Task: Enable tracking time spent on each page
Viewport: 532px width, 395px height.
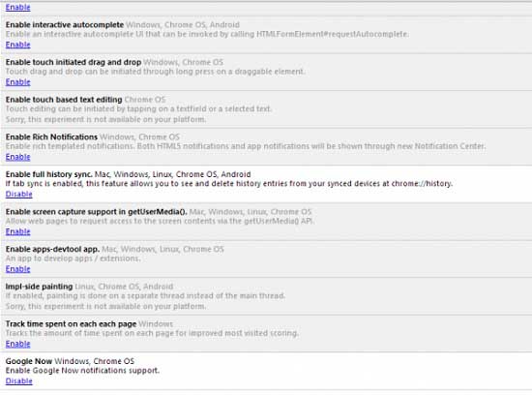Action: pos(18,344)
